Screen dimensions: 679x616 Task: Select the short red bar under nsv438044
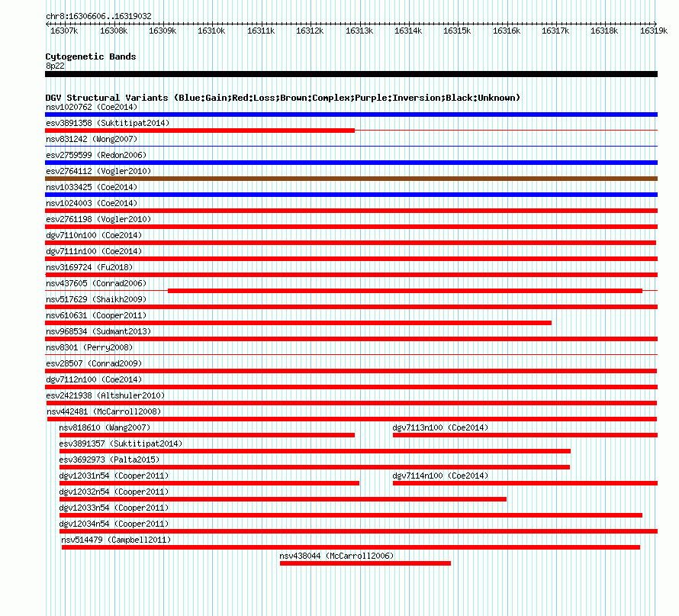(x=365, y=563)
